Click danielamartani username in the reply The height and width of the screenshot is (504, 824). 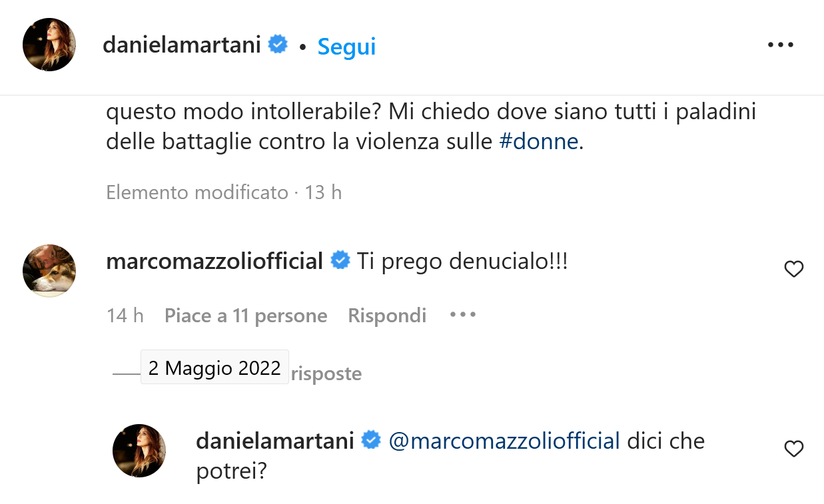[x=274, y=441]
